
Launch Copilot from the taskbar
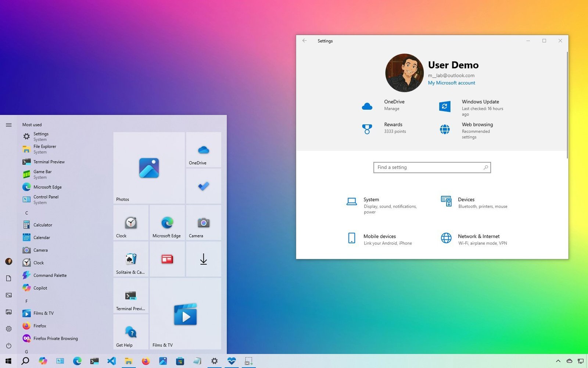pos(43,361)
